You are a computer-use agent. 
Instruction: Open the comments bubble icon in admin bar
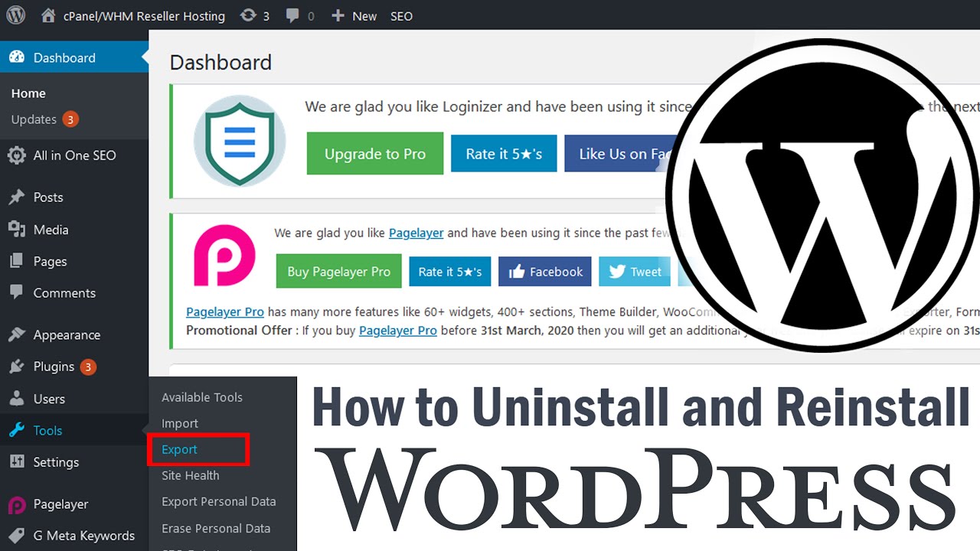tap(292, 15)
